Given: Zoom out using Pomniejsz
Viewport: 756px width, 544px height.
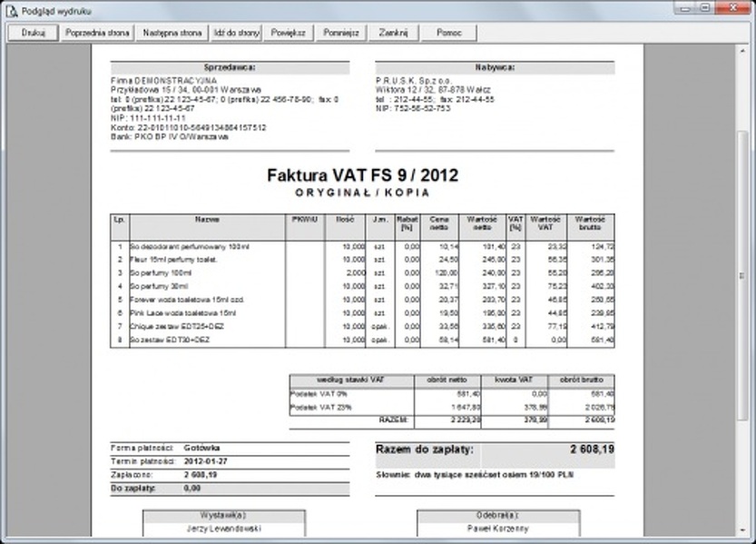Looking at the screenshot, I should 342,32.
